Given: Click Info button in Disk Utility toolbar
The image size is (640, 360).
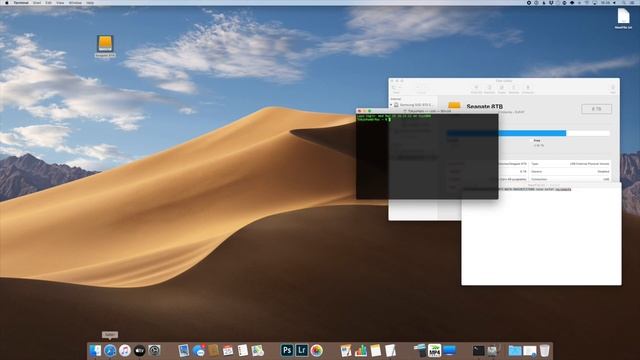Looking at the screenshot, I should coord(613,89).
